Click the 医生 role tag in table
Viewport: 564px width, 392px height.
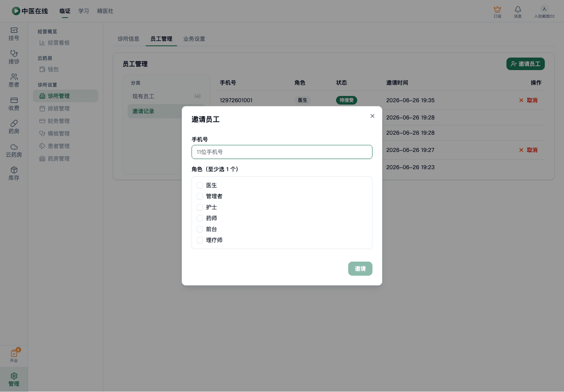tap(303, 100)
